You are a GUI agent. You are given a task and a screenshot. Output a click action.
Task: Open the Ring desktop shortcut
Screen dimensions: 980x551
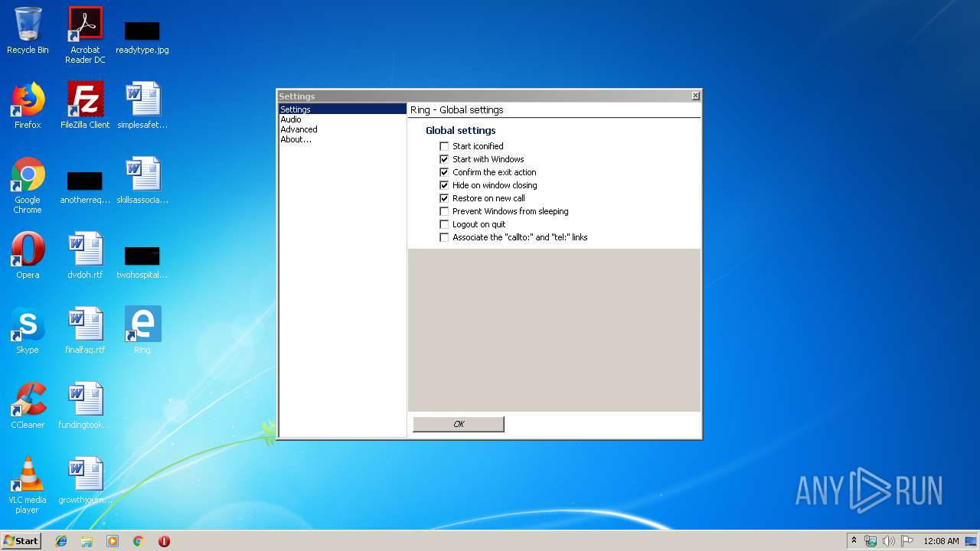142,331
